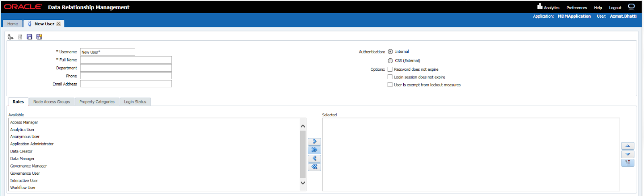Open the Property Categories tab
This screenshot has width=644, height=196.
click(x=97, y=102)
